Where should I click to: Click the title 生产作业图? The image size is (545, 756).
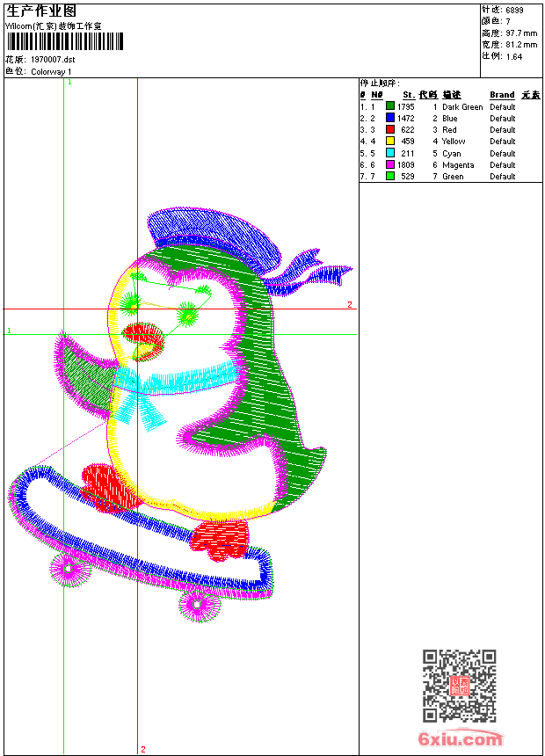click(41, 11)
